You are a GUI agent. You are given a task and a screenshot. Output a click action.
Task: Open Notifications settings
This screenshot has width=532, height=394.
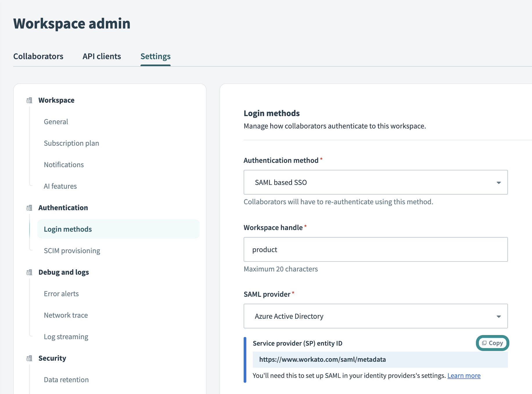pos(64,165)
